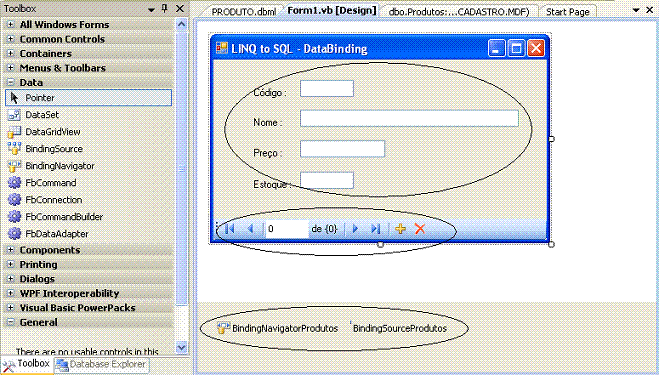The image size is (659, 375).
Task: Click the form's title bar icon
Action: pyautogui.click(x=222, y=48)
